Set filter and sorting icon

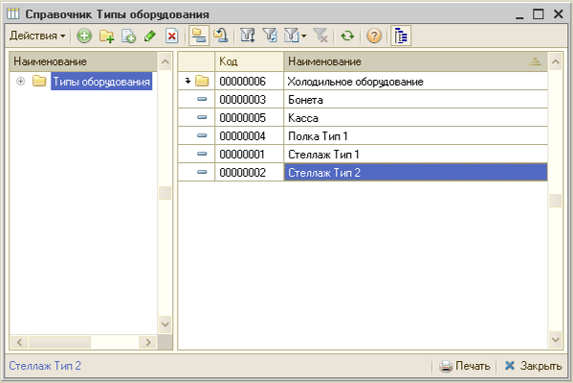point(247,36)
